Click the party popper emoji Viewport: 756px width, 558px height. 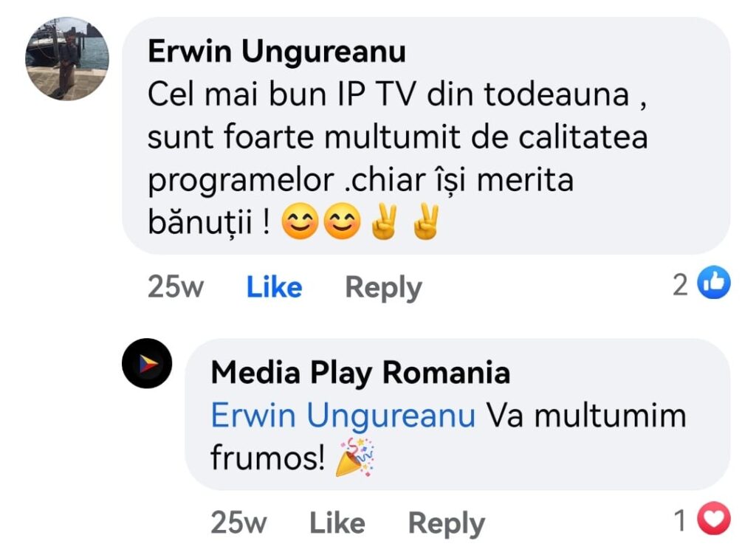(355, 458)
